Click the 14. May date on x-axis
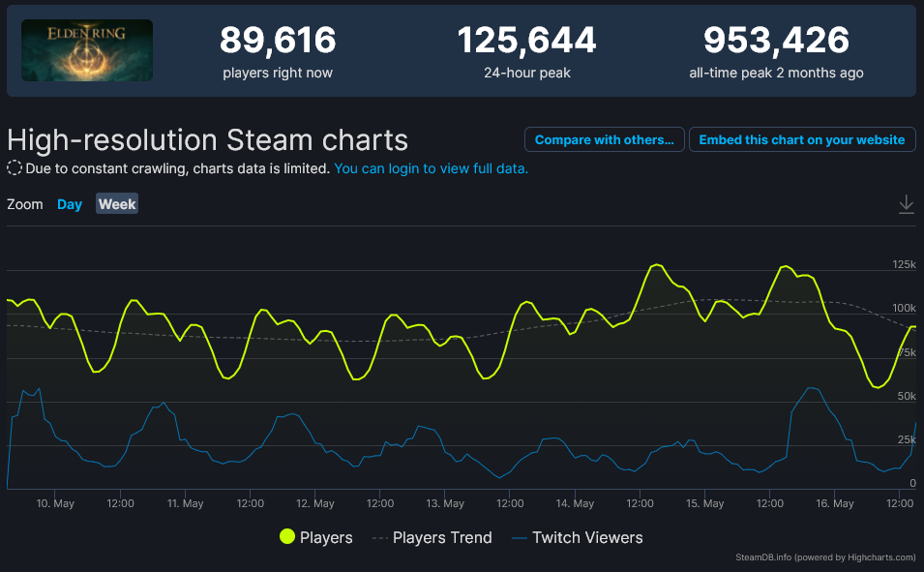This screenshot has width=924, height=572. [576, 503]
